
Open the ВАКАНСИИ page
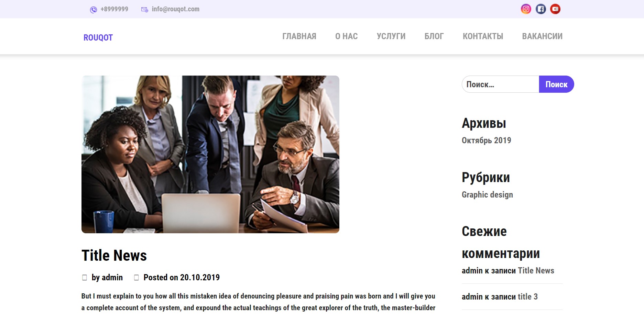[542, 36]
